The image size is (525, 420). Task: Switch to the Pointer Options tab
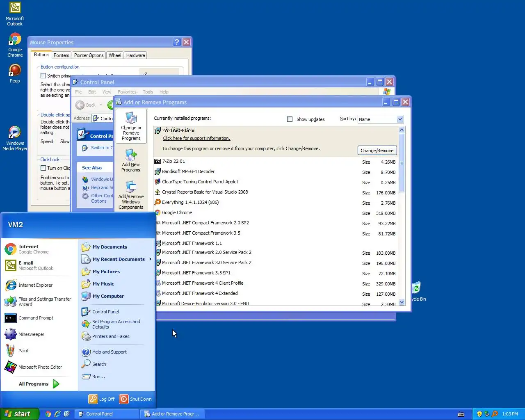(89, 55)
